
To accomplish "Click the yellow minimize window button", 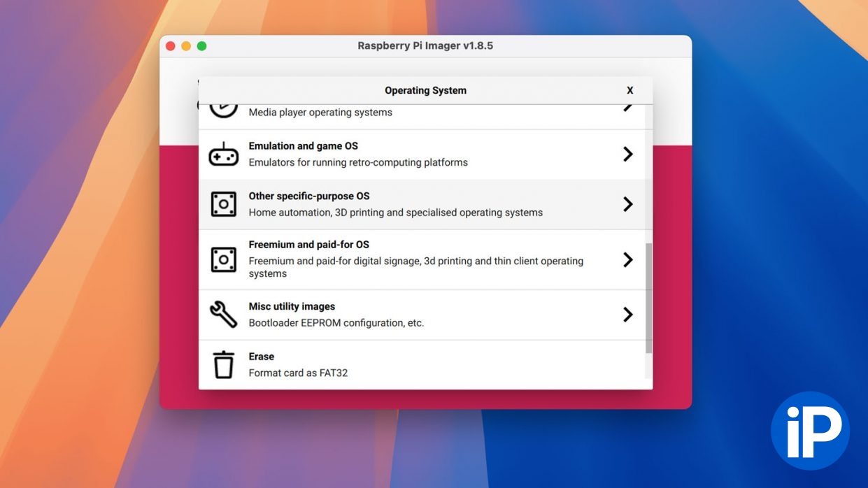I will click(x=186, y=46).
